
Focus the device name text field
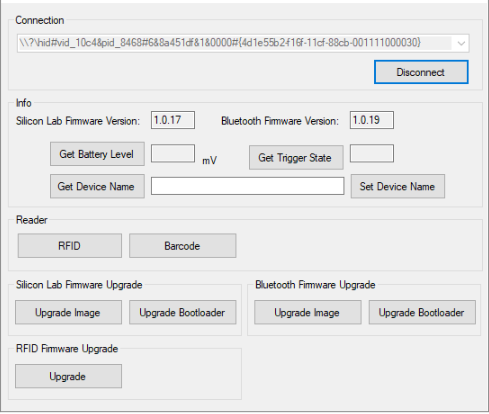click(x=247, y=186)
